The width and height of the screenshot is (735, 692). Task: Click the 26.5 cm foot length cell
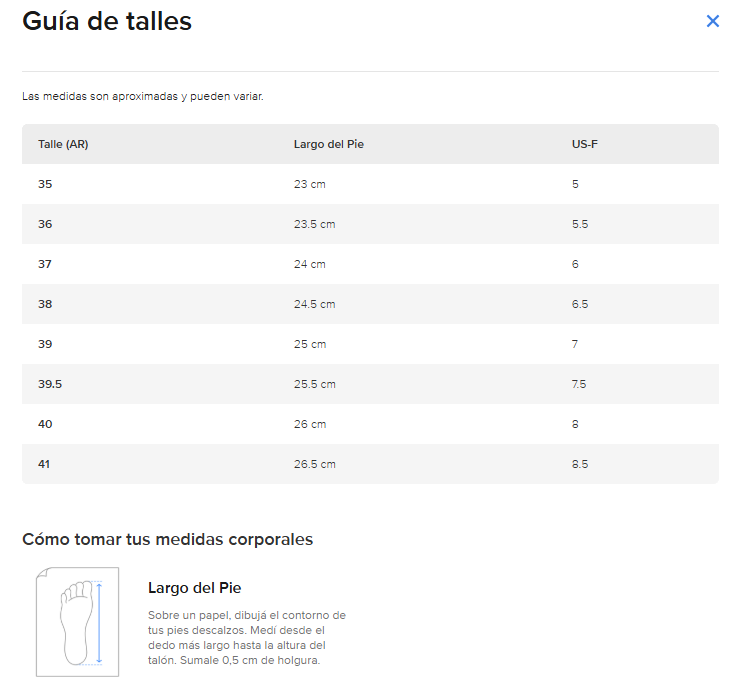coord(315,464)
